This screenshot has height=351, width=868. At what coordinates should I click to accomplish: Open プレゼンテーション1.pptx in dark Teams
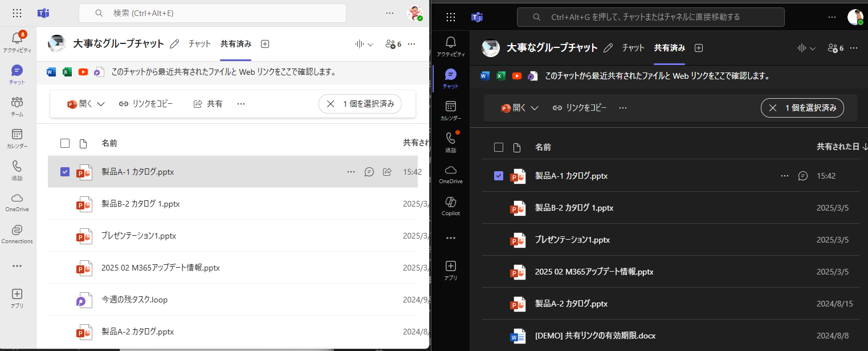point(572,240)
